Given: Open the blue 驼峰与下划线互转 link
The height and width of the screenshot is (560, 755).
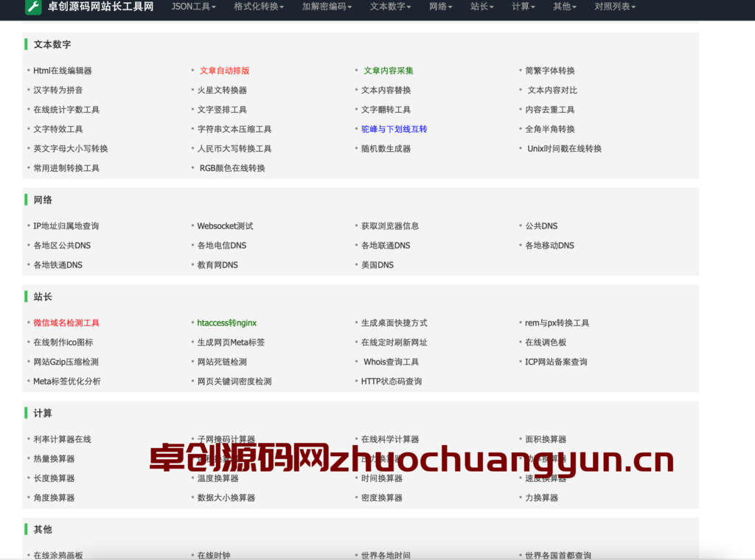Looking at the screenshot, I should 394,129.
